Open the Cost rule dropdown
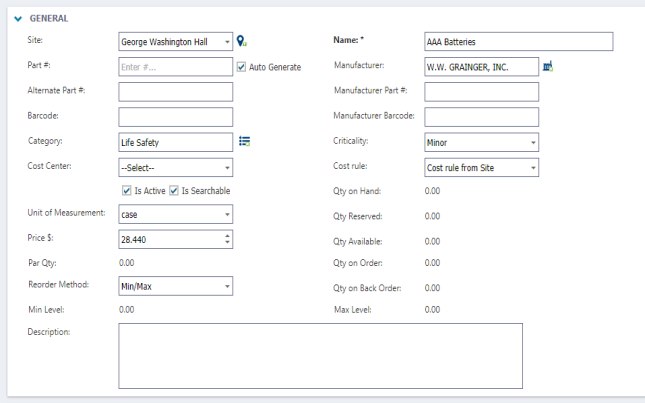This screenshot has height=403, width=645. click(481, 167)
